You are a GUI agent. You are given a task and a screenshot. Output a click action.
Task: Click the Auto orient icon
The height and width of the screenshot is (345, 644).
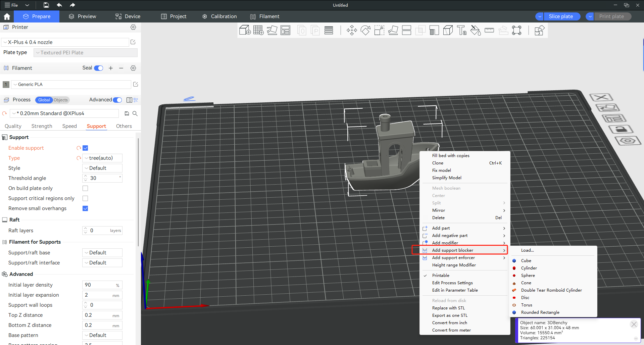(272, 31)
